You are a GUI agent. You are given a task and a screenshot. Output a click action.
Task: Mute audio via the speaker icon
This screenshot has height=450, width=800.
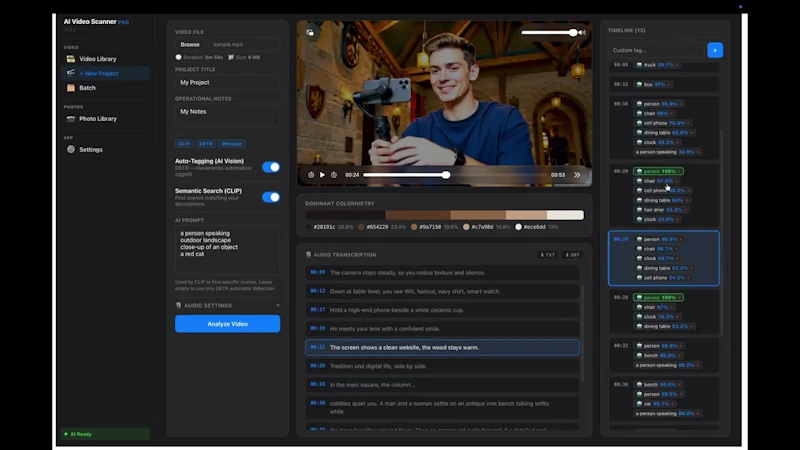click(x=582, y=32)
